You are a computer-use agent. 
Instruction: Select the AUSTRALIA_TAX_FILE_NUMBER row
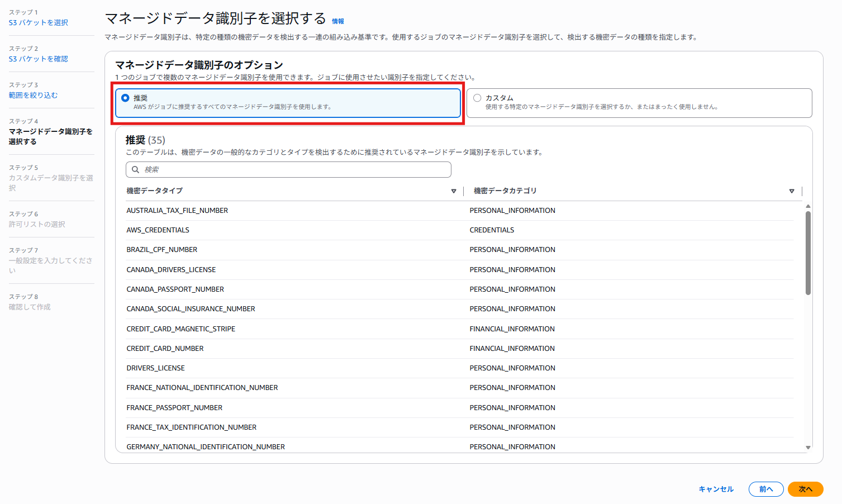click(x=460, y=211)
